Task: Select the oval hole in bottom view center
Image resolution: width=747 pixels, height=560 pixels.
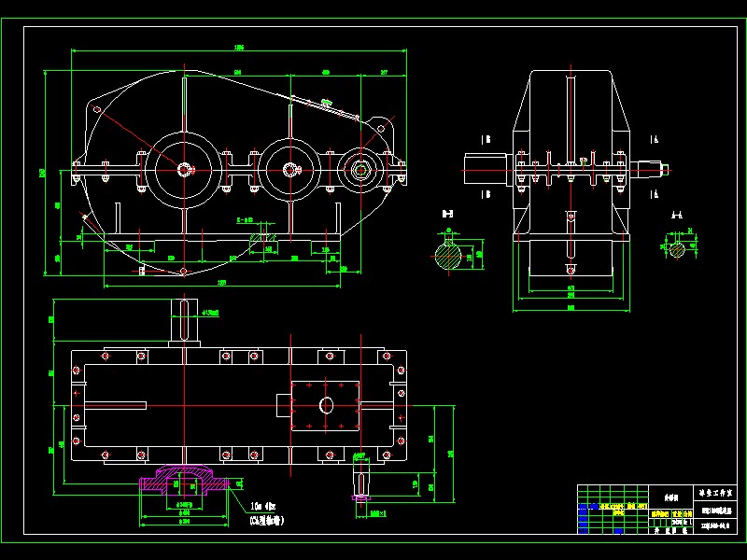Action: point(327,405)
